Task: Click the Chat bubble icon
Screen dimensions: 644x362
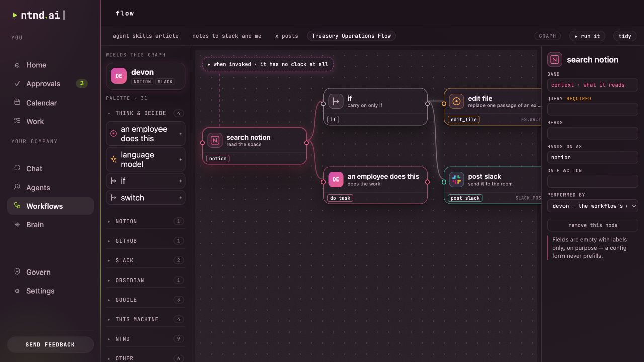Action: (17, 168)
